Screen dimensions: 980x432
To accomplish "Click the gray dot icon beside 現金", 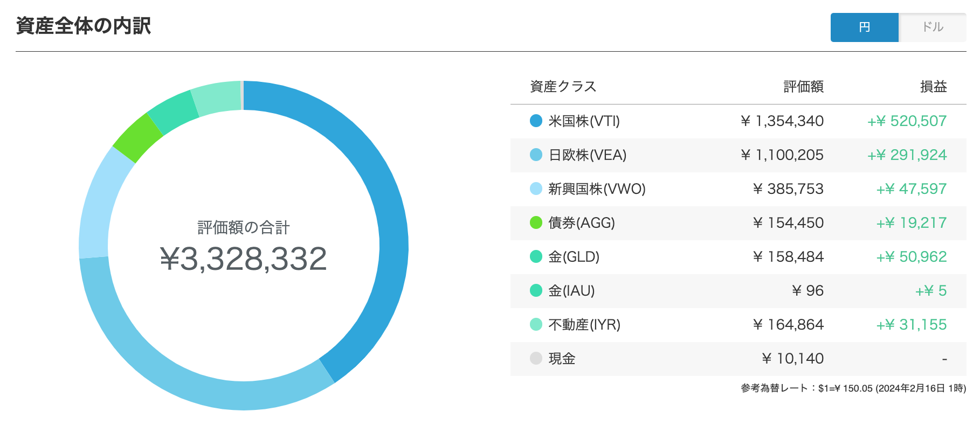I will (535, 358).
